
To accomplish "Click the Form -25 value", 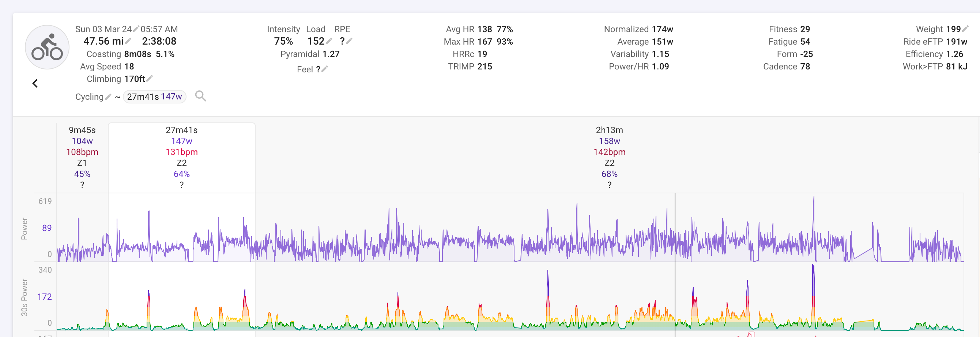I will [806, 54].
